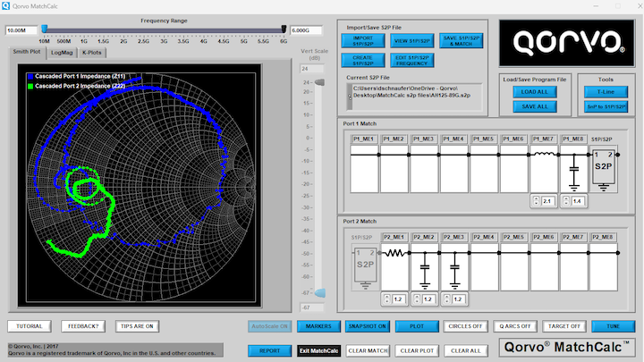Toggle the AutoScale ON button
Screen dimensions: 644x362
(269, 326)
